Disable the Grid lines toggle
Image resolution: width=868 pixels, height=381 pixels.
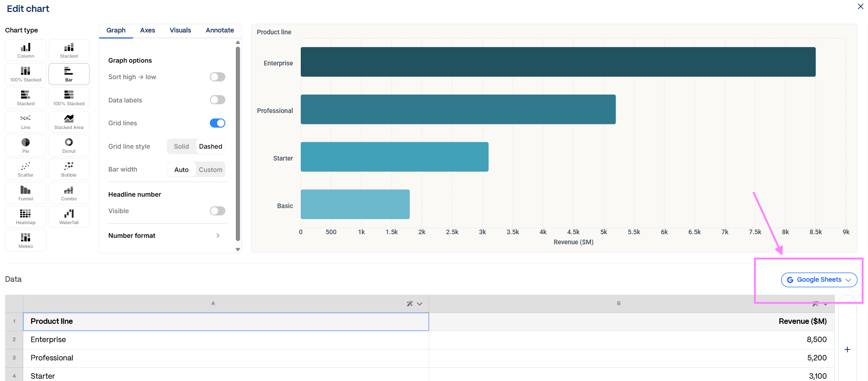click(x=218, y=123)
